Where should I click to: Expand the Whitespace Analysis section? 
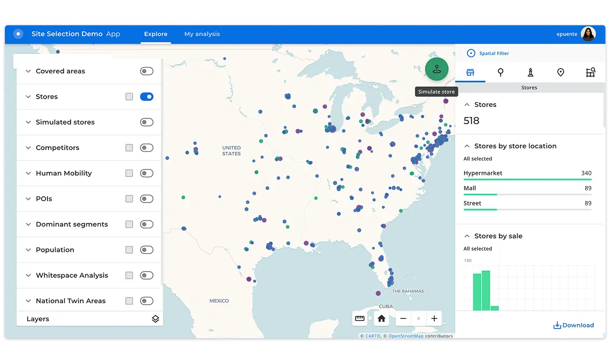[28, 275]
